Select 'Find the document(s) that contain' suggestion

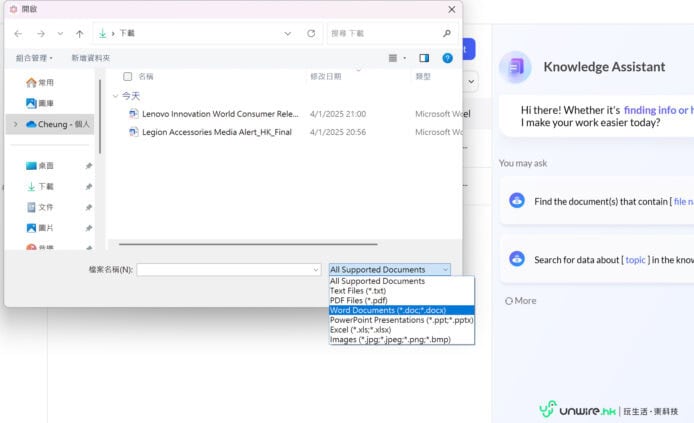pyautogui.click(x=597, y=200)
